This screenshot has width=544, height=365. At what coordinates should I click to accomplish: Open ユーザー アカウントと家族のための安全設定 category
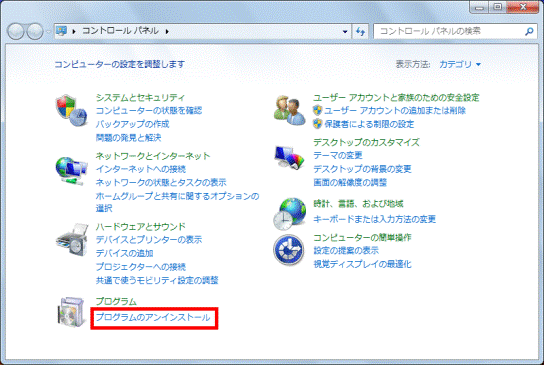[x=396, y=97]
